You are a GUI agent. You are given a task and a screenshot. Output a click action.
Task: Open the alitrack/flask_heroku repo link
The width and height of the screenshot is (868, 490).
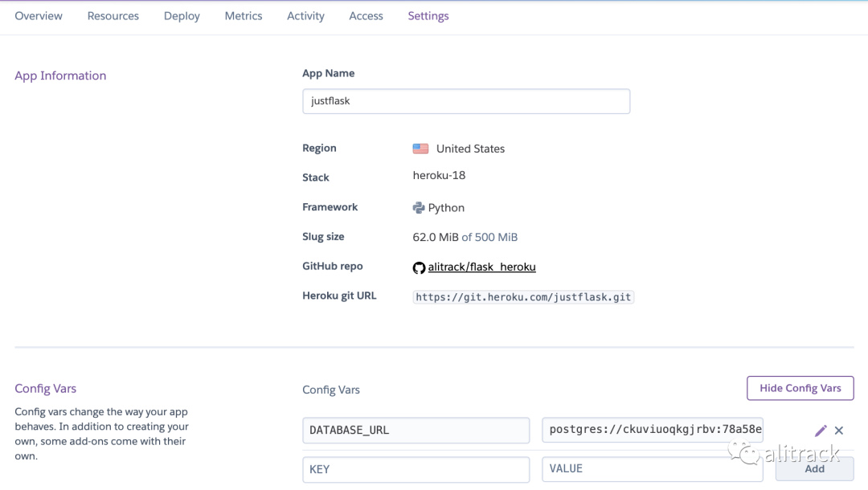pos(481,267)
